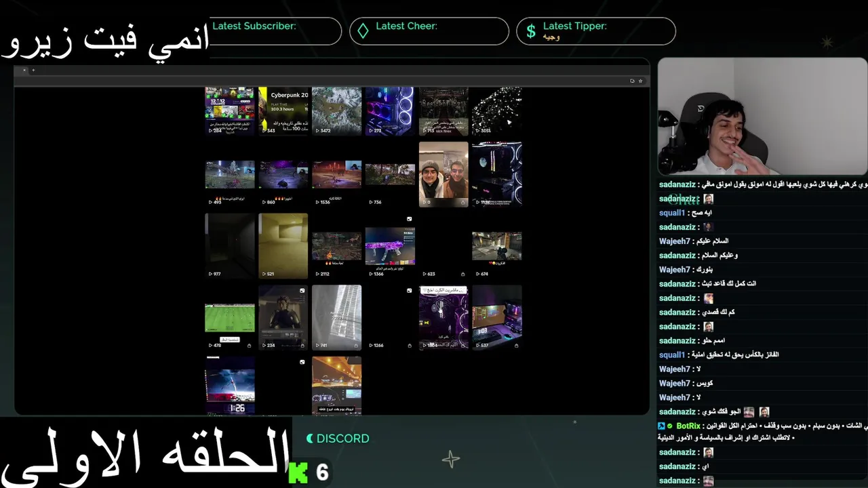Viewport: 868px width, 488px height.
Task: Click the lock icon on the 478-views soccer video
Action: pyautogui.click(x=249, y=345)
